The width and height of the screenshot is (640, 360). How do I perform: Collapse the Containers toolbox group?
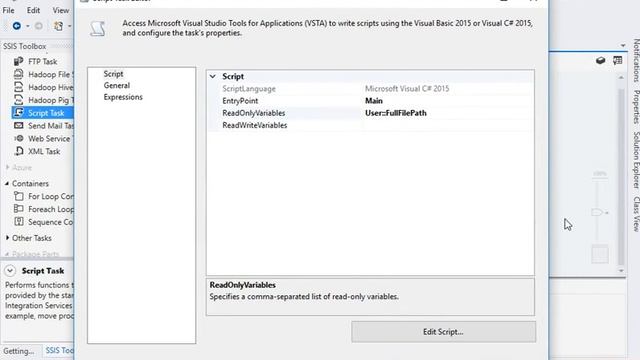click(7, 184)
